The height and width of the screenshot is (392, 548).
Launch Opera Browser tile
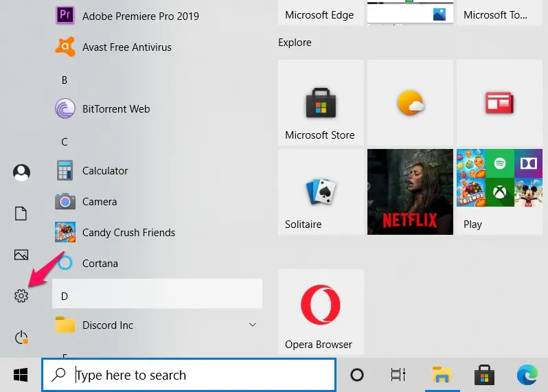[321, 312]
